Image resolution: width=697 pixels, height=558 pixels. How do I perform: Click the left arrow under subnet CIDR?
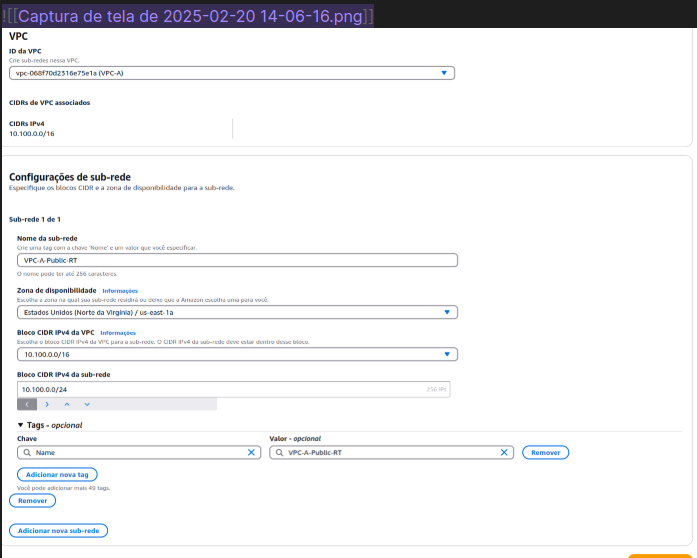(x=28, y=404)
